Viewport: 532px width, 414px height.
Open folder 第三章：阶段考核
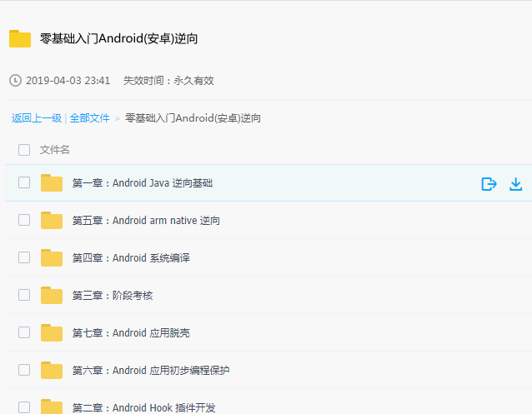tap(113, 296)
